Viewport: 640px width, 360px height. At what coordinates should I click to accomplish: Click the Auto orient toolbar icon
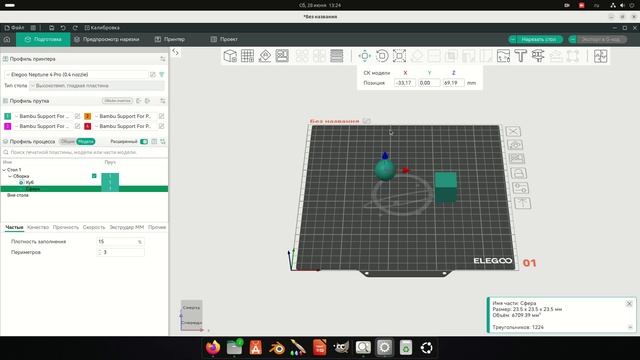pyautogui.click(x=265, y=56)
